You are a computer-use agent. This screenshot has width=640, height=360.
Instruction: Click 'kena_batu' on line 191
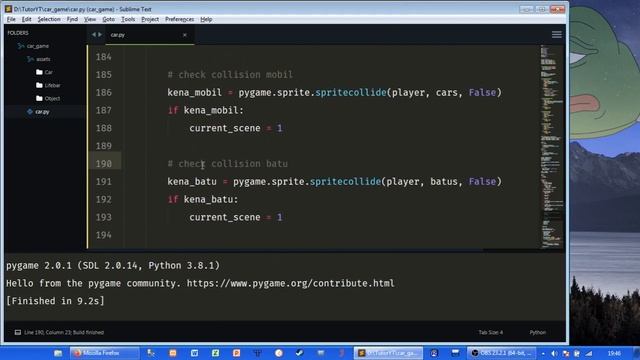pos(192,182)
